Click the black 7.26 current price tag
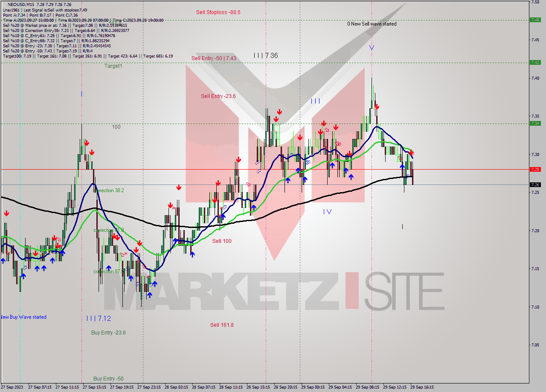Screen dimensions: 546x392 pos(535,184)
